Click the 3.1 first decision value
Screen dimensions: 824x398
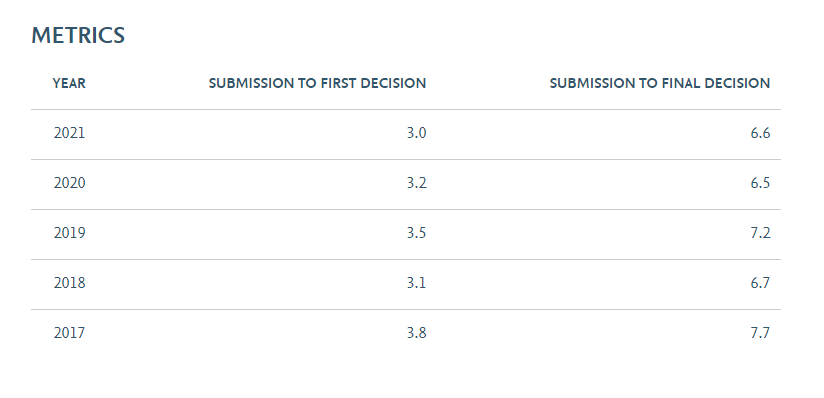pyautogui.click(x=416, y=283)
